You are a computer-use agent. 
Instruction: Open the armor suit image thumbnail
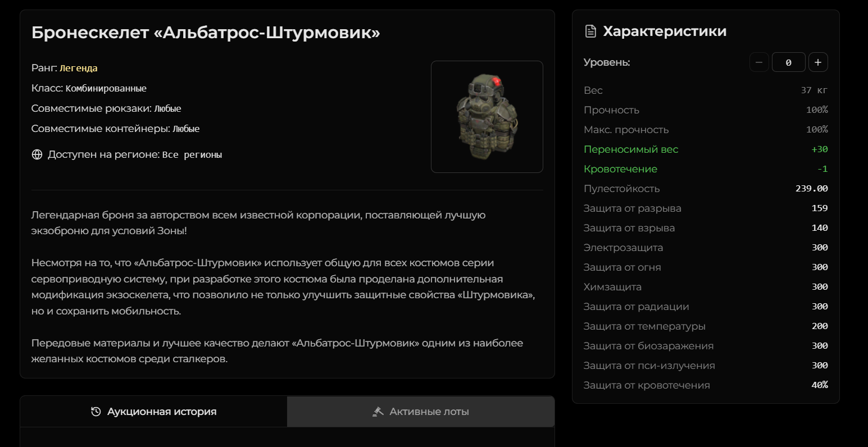[x=487, y=117]
